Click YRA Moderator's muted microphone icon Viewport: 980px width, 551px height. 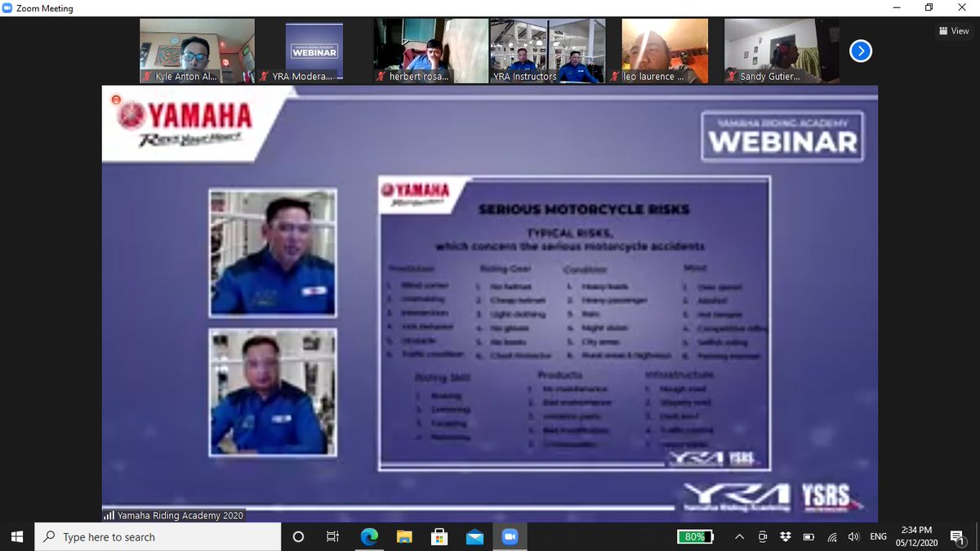[x=265, y=76]
